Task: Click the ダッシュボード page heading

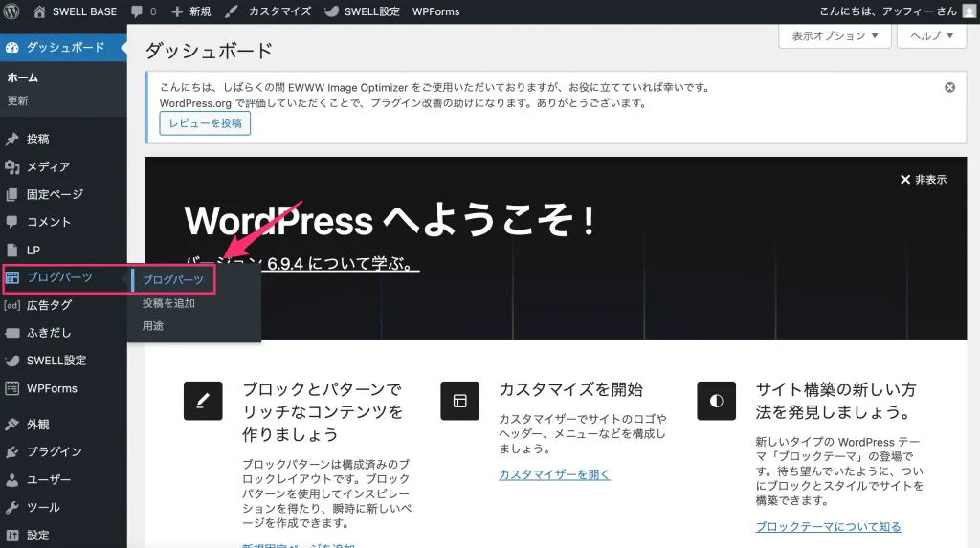Action: point(209,51)
